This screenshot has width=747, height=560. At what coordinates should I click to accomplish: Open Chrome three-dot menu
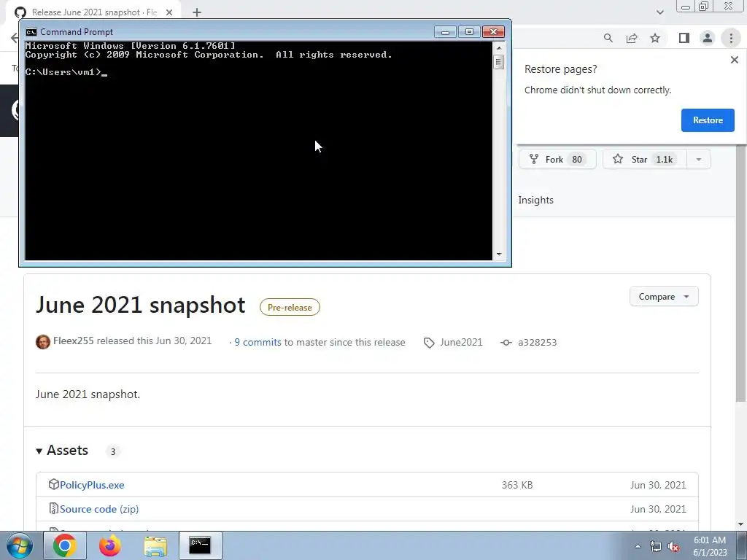tap(731, 38)
